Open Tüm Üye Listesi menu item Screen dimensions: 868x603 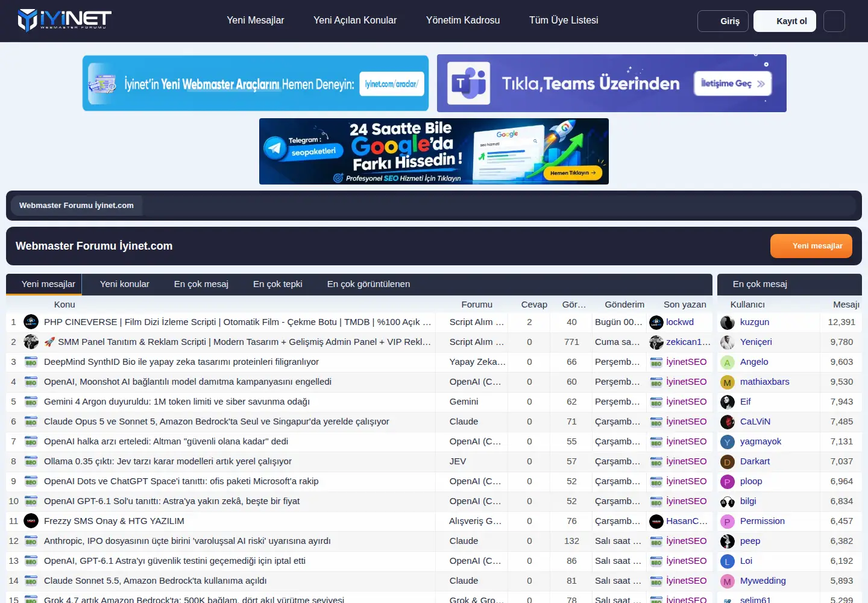coord(564,20)
